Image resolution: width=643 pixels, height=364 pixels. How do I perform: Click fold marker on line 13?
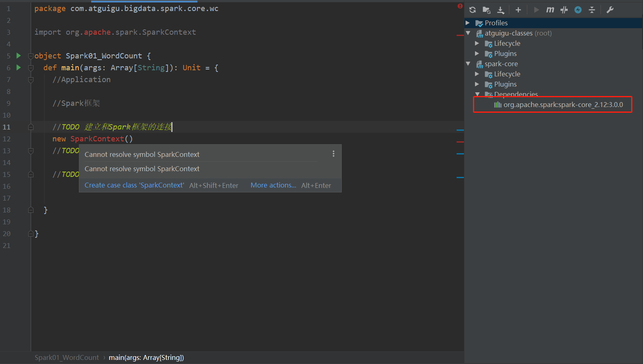tap(31, 151)
